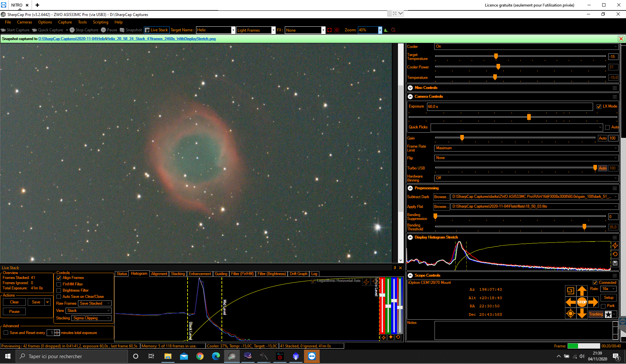This screenshot has height=364, width=626.
Task: Open the Windows Start menu
Action: (8, 356)
